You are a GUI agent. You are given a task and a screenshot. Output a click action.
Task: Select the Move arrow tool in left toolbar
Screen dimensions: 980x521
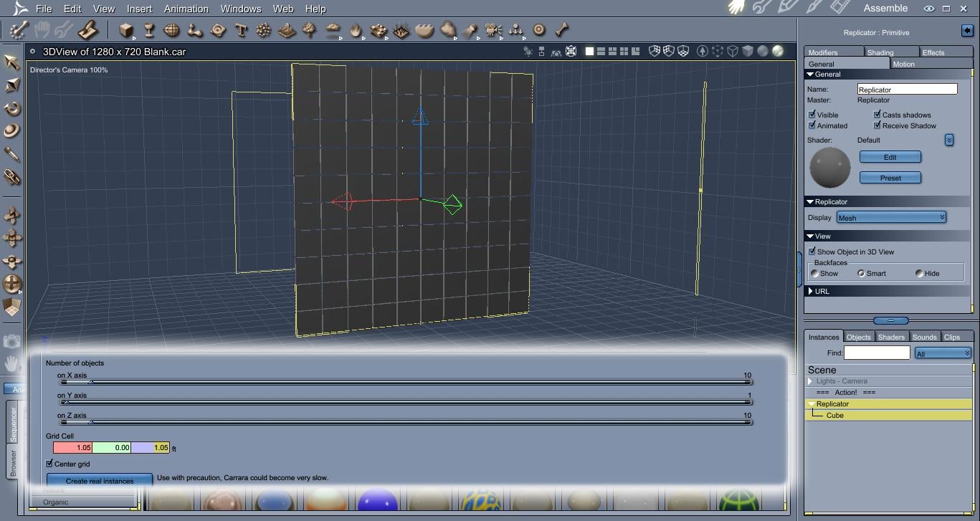click(x=12, y=62)
